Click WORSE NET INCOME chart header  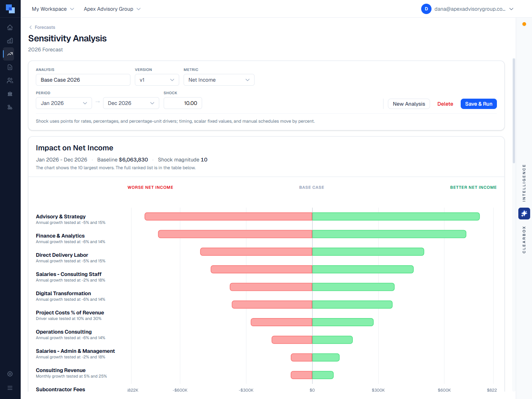pyautogui.click(x=150, y=187)
